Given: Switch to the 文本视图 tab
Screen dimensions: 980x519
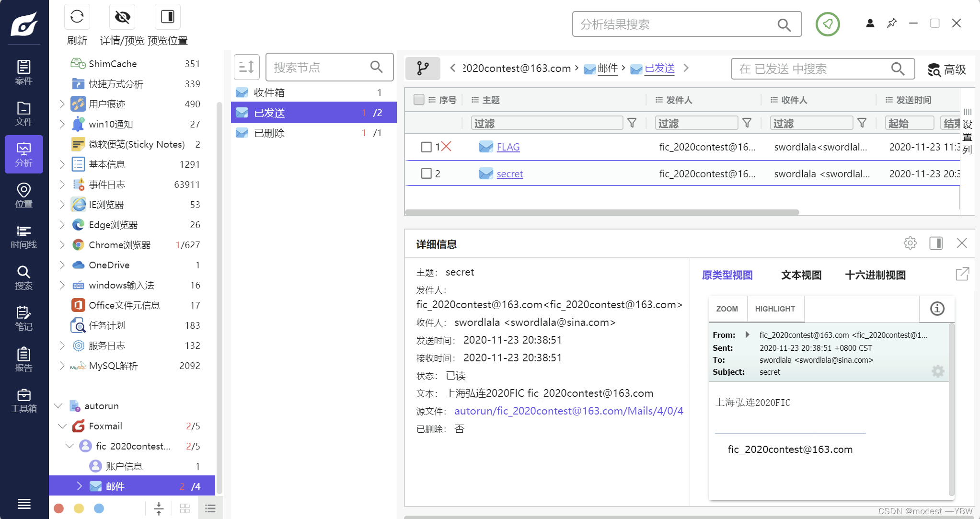Looking at the screenshot, I should [x=801, y=275].
